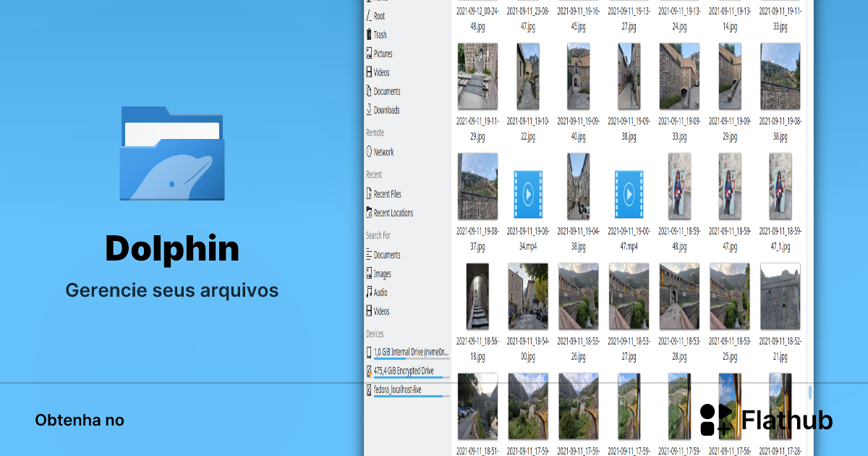Screen dimensions: 868x456
Task: Open Videos under the Places section
Action: (381, 72)
